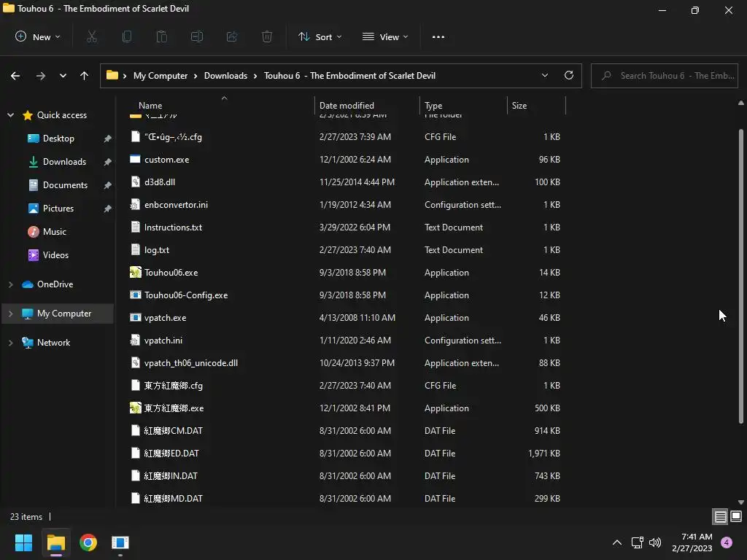This screenshot has height=560, width=747.
Task: Click the Copy icon in toolbar
Action: tap(127, 36)
